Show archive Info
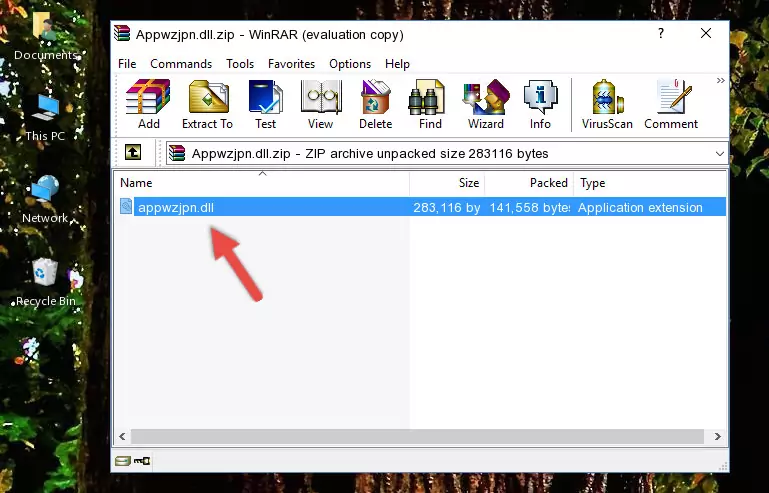Image resolution: width=769 pixels, height=493 pixels. (540, 104)
